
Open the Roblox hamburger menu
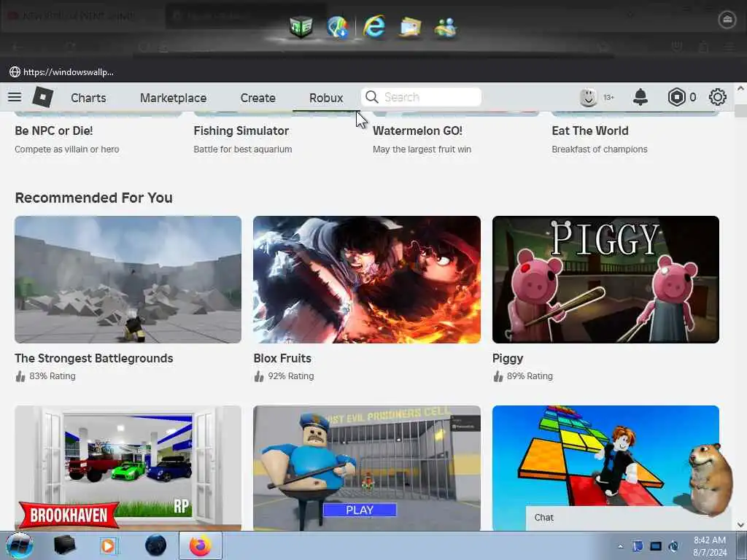tap(15, 97)
